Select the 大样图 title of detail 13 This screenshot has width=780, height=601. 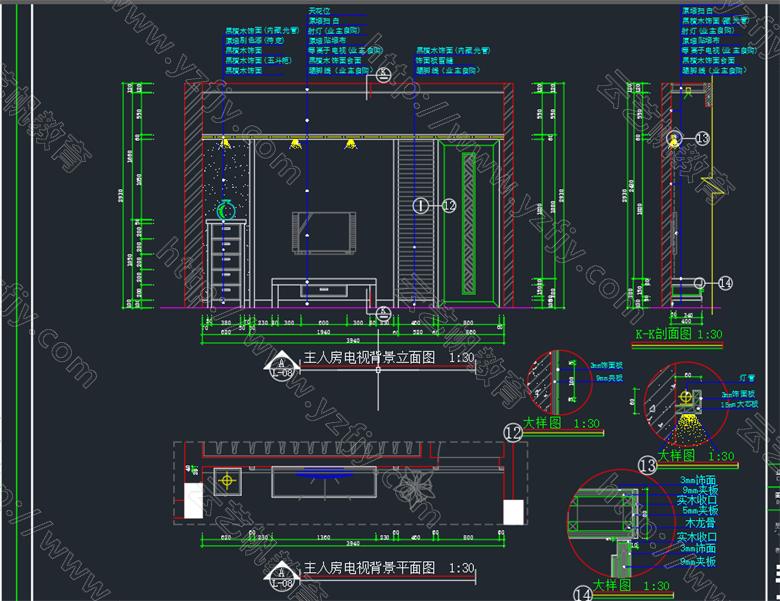pyautogui.click(x=676, y=455)
